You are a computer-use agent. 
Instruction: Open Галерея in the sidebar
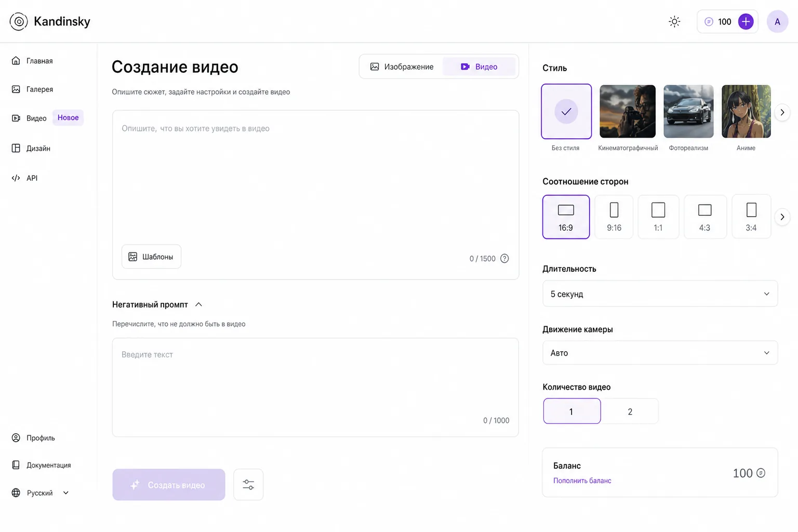click(x=32, y=89)
